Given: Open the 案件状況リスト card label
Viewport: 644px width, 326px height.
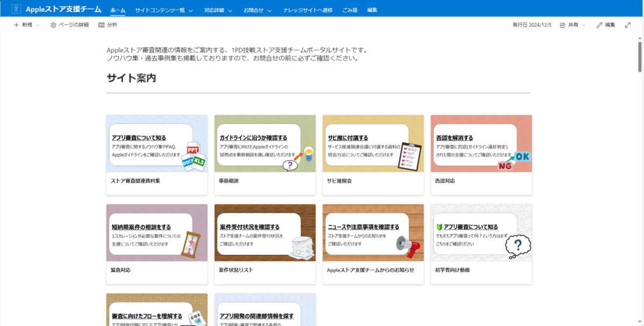Looking at the screenshot, I should tap(236, 270).
